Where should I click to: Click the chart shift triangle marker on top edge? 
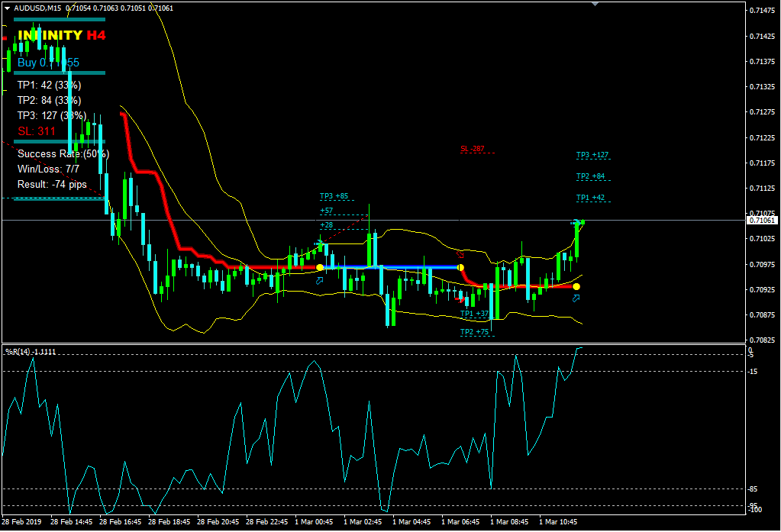pos(595,4)
